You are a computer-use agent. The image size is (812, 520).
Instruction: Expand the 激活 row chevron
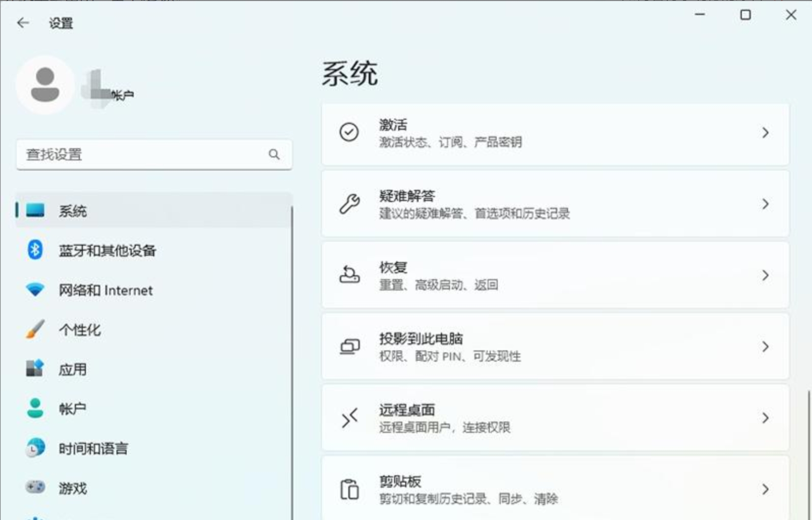click(x=765, y=133)
